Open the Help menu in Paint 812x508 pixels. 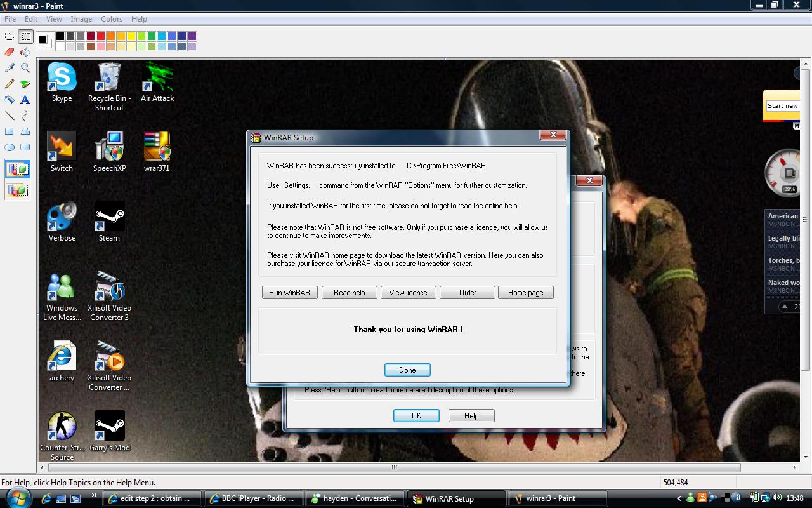point(139,19)
